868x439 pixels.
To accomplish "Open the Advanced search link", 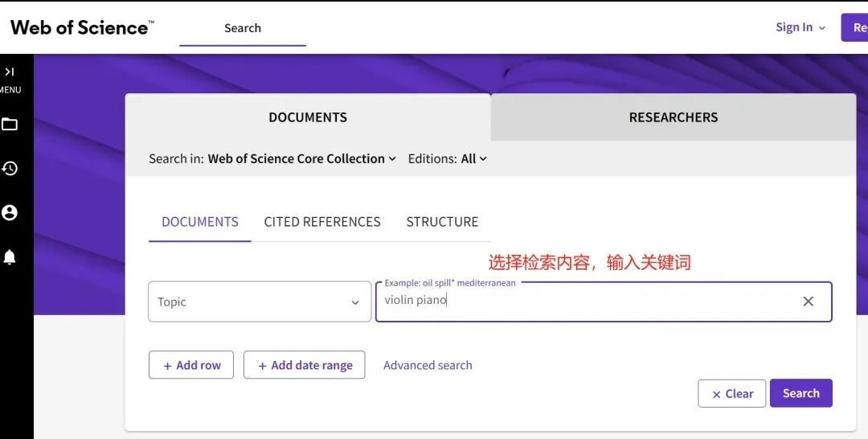I will pyautogui.click(x=428, y=365).
